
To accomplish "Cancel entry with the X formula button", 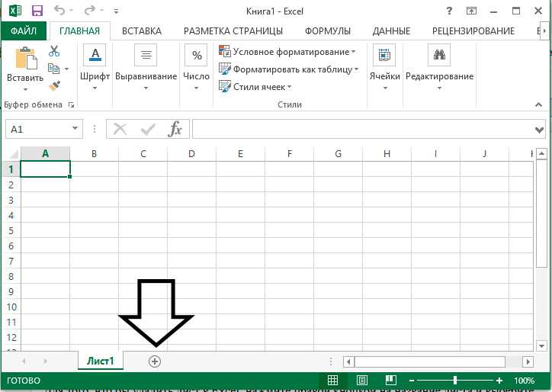I will [x=120, y=129].
